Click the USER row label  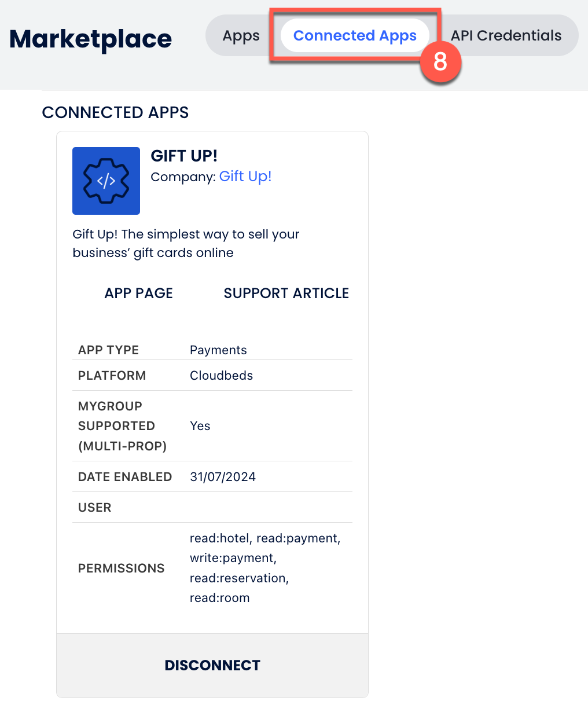coord(95,508)
